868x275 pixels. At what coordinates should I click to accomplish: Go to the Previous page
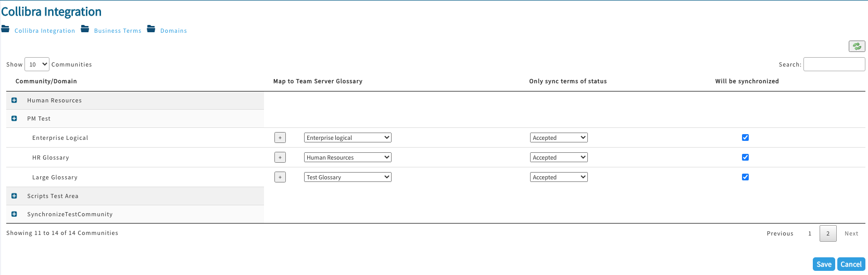point(780,233)
